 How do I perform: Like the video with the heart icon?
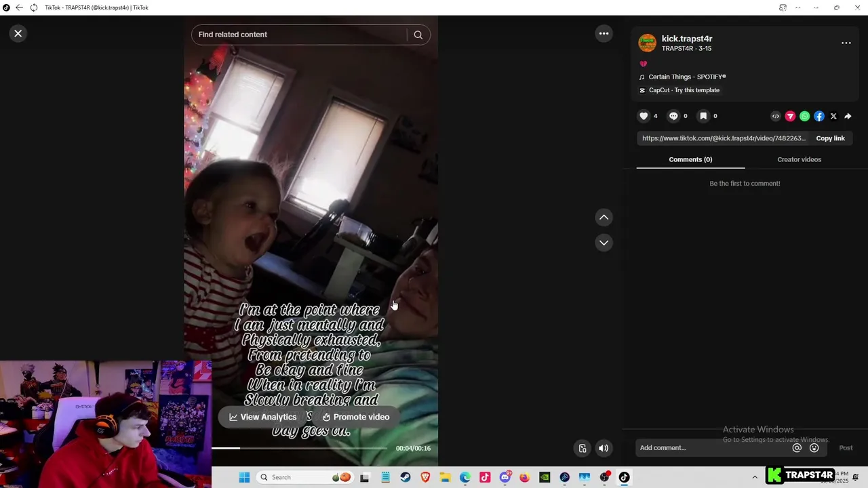click(644, 116)
